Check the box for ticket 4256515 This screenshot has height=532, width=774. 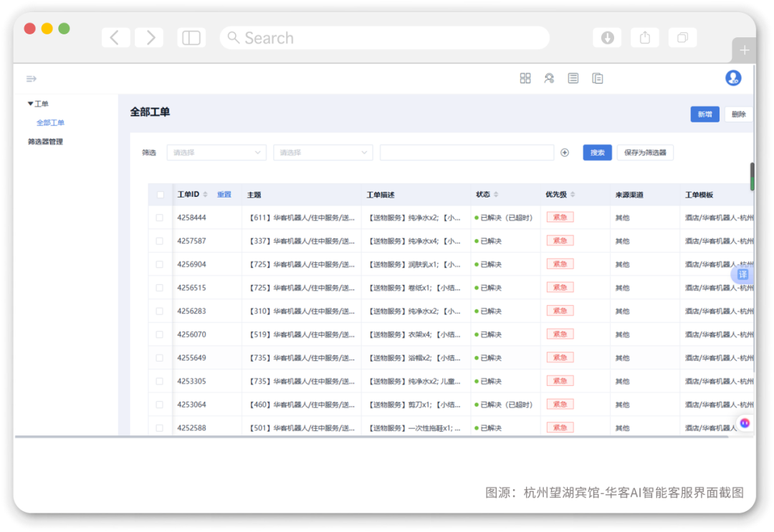[x=159, y=287]
